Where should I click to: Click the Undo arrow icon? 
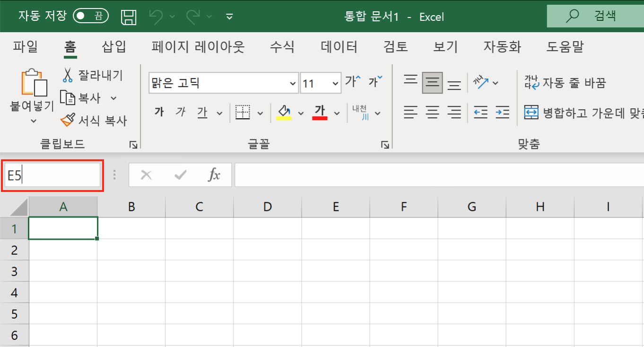pos(156,17)
